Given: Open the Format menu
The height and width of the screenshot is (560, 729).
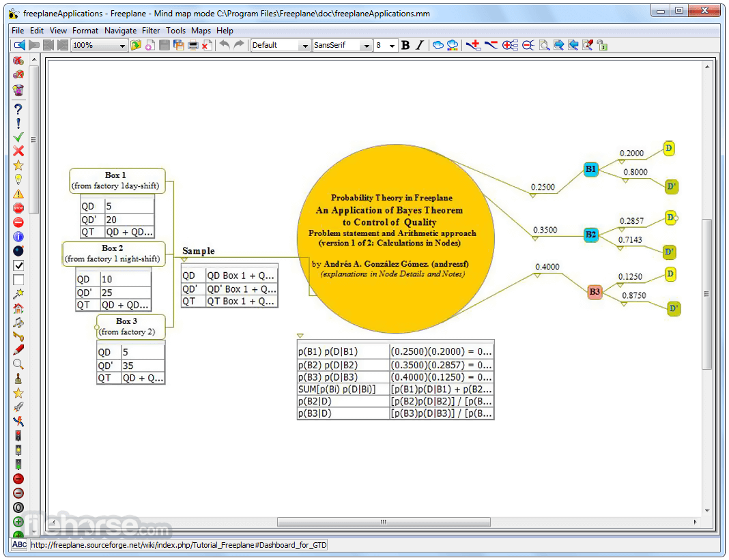Looking at the screenshot, I should point(85,31).
